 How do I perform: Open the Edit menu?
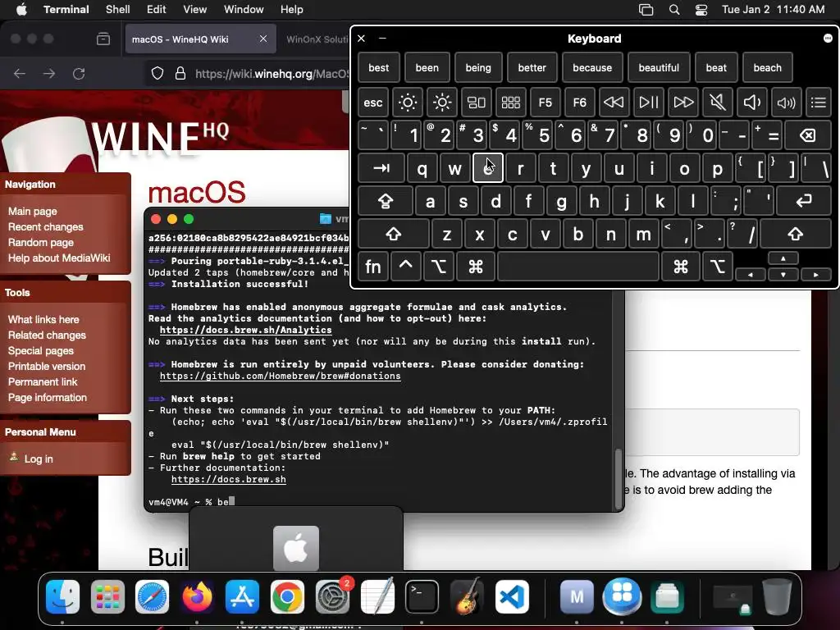(157, 10)
